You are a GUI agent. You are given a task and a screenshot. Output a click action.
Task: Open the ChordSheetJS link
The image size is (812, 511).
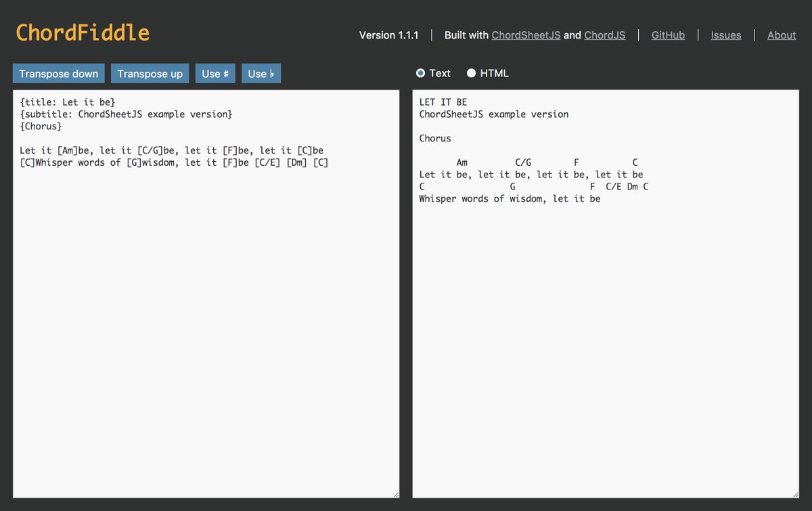(x=526, y=35)
